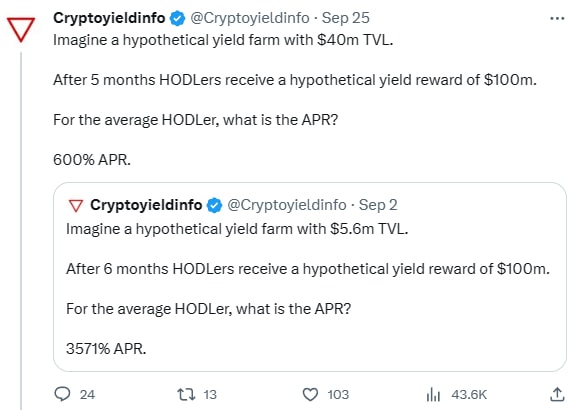Click the 24 replies count
This screenshot has height=410, width=576.
click(87, 395)
